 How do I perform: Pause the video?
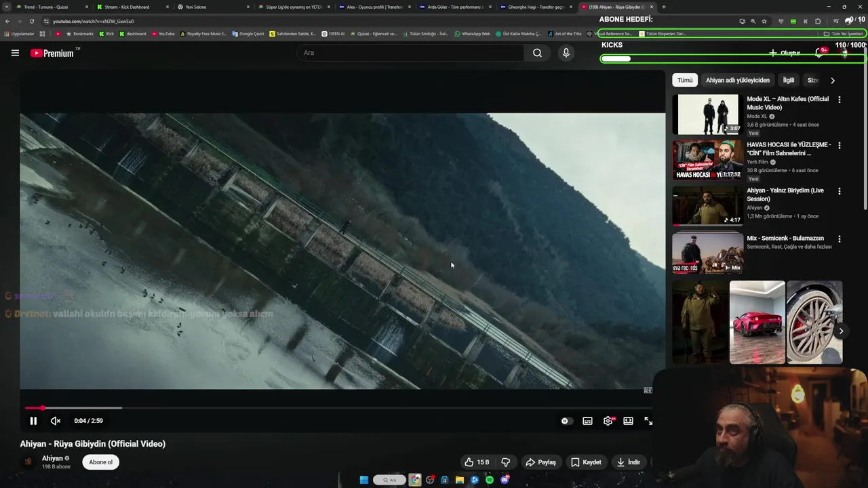[x=33, y=421]
